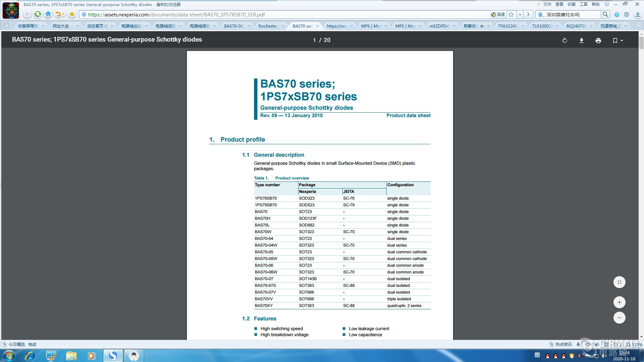Toggle the status bar sound mute icon
The image size is (644, 362).
point(597,345)
